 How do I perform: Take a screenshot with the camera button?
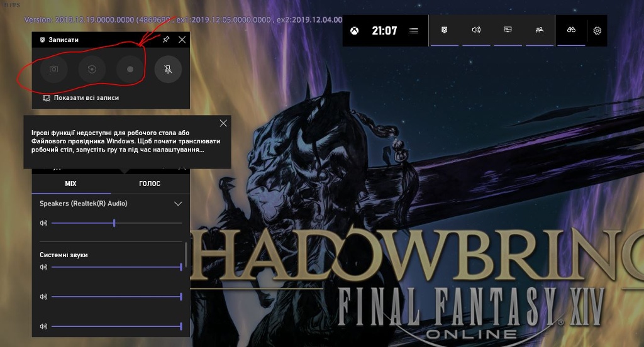point(54,69)
